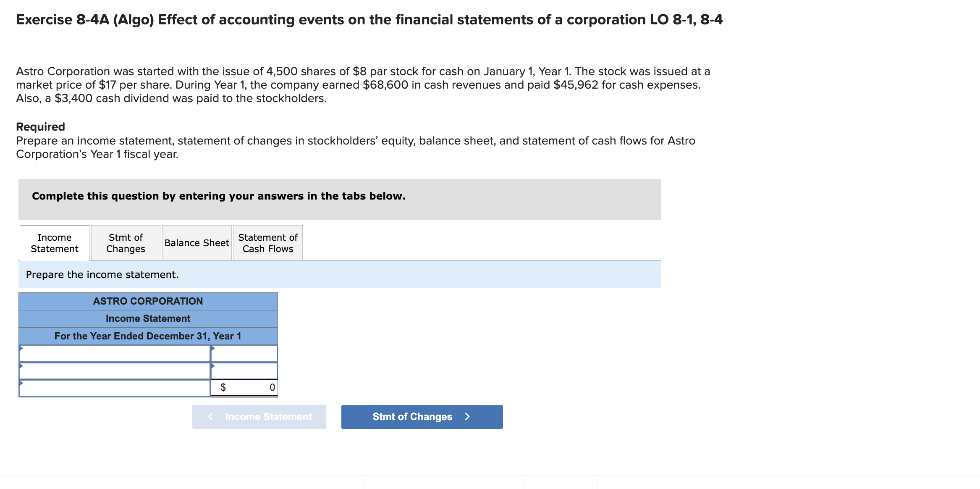
Task: Open the Statement of Cash Flows tab
Action: pyautogui.click(x=267, y=243)
